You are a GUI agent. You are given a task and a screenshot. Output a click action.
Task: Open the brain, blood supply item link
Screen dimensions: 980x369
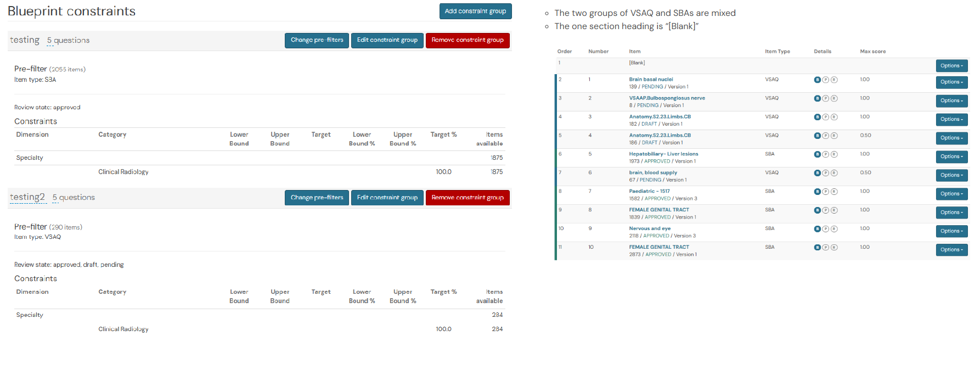[x=653, y=173]
